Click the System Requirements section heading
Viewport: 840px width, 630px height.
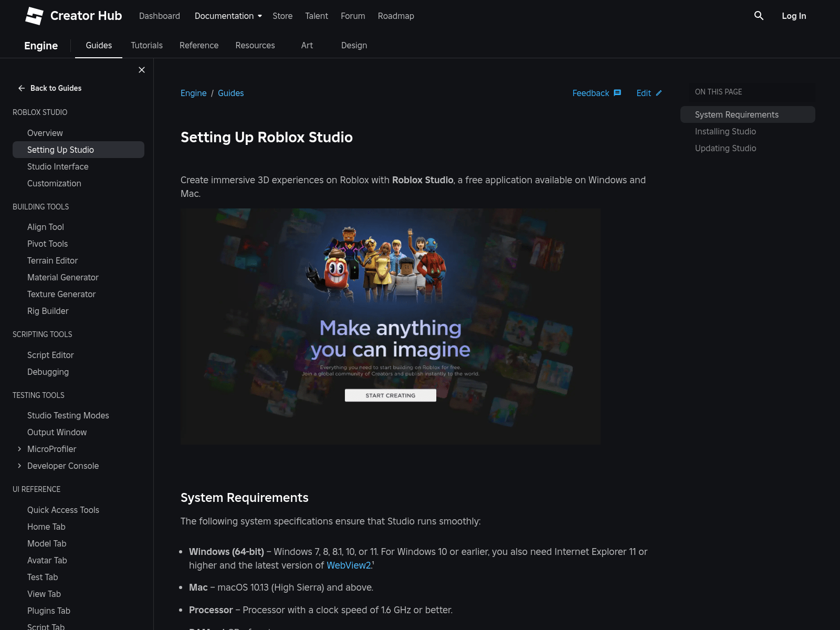(x=245, y=498)
